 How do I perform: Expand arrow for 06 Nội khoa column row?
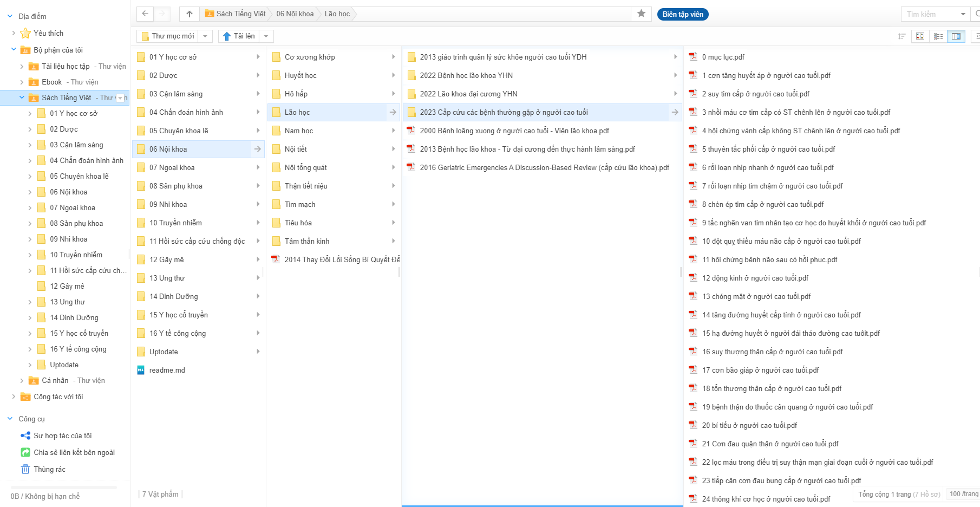click(258, 149)
